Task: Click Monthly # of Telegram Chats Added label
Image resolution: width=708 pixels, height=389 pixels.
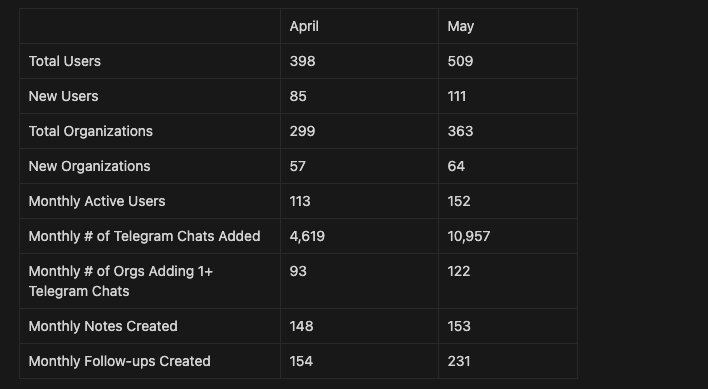Action: coord(144,236)
